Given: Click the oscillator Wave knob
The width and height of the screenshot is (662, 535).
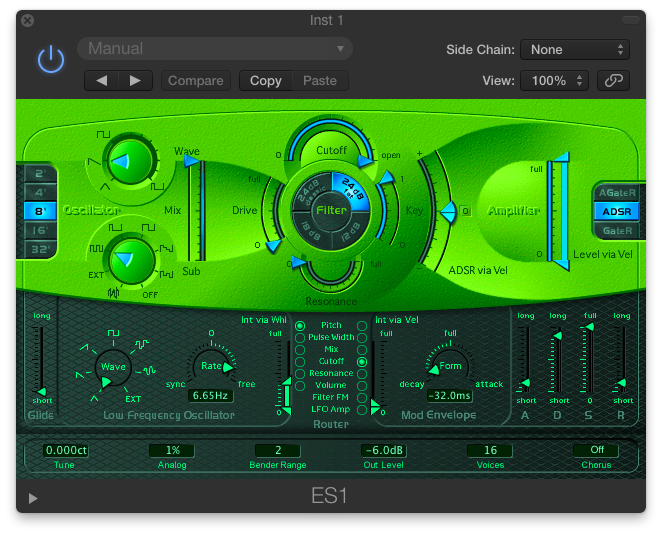Looking at the screenshot, I should [x=130, y=161].
